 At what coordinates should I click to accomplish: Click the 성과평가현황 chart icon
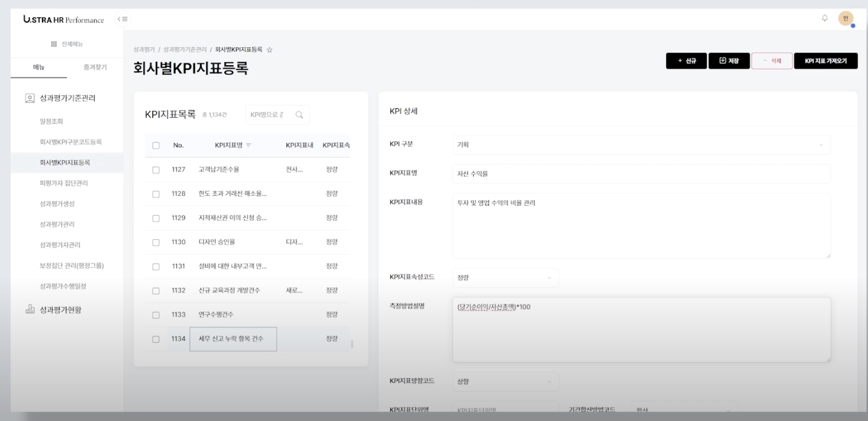pos(30,310)
